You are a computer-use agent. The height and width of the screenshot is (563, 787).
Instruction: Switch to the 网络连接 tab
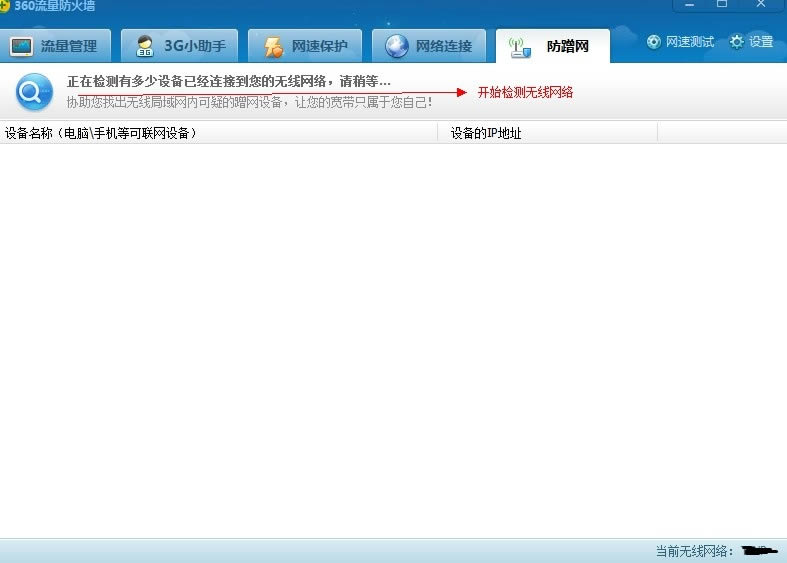443,46
